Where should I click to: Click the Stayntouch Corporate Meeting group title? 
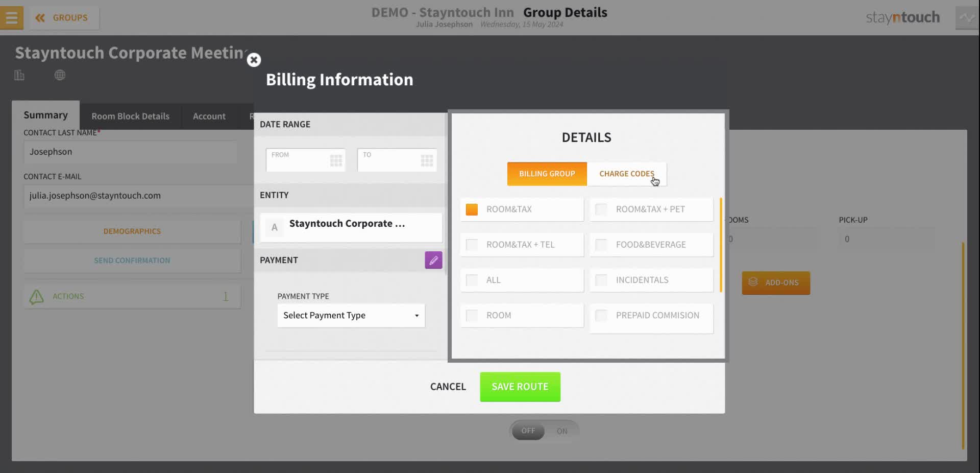coord(132,53)
